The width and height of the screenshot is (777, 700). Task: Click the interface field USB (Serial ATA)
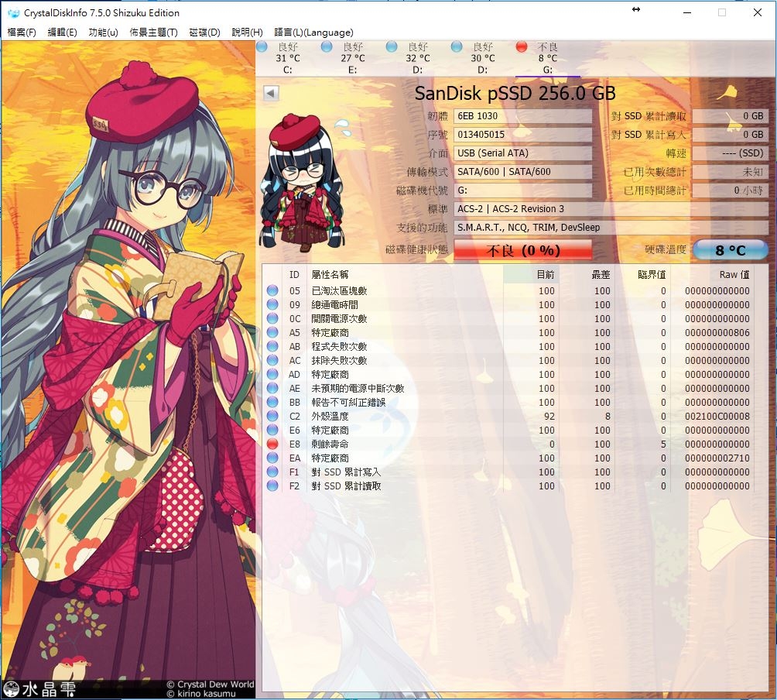click(523, 153)
